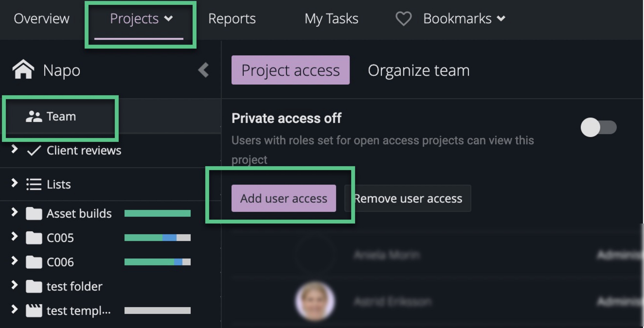Screen dimensions: 644x328
Task: Click the Bookmarks heart icon
Action: (403, 18)
